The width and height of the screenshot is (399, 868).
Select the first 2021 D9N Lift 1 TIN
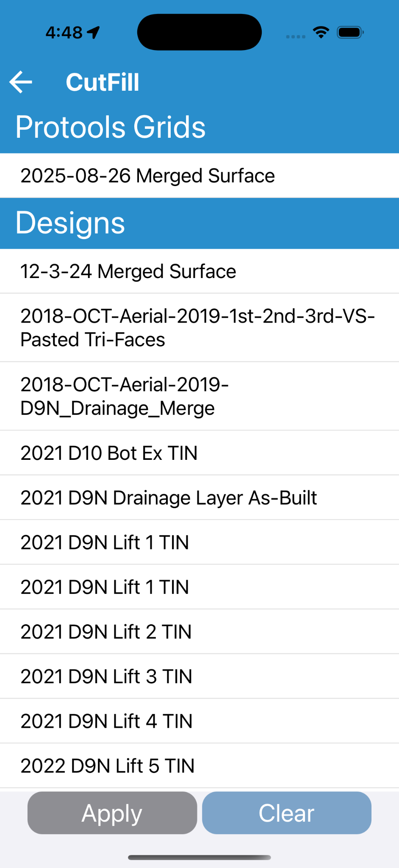pyautogui.click(x=199, y=542)
